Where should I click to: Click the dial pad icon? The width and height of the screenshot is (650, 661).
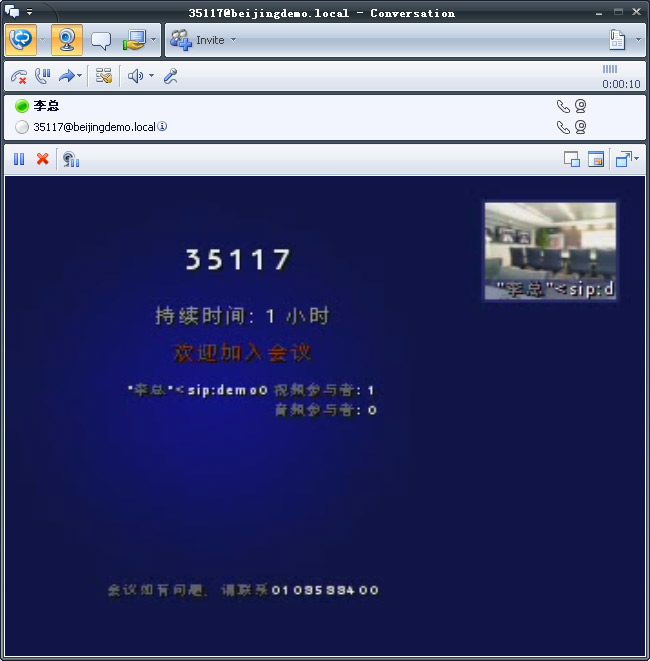click(x=103, y=76)
